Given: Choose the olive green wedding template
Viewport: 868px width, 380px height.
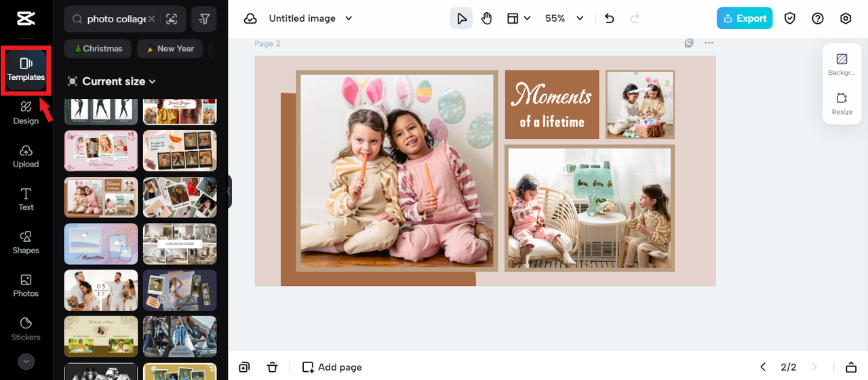Looking at the screenshot, I should pyautogui.click(x=101, y=337).
